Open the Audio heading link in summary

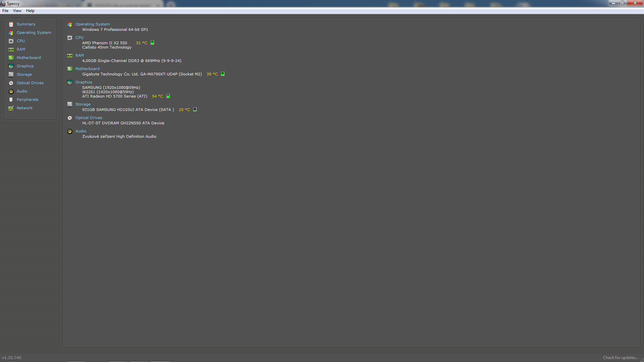81,131
